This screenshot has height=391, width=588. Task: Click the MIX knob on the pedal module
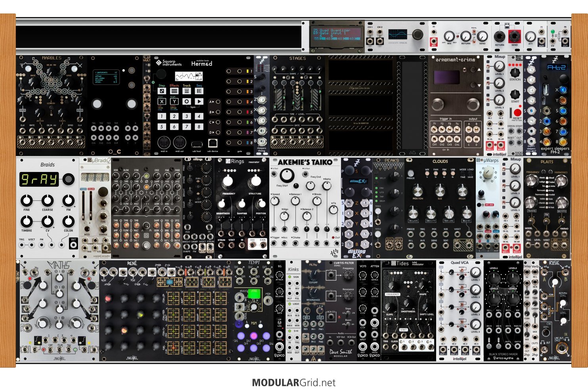tap(449, 36)
